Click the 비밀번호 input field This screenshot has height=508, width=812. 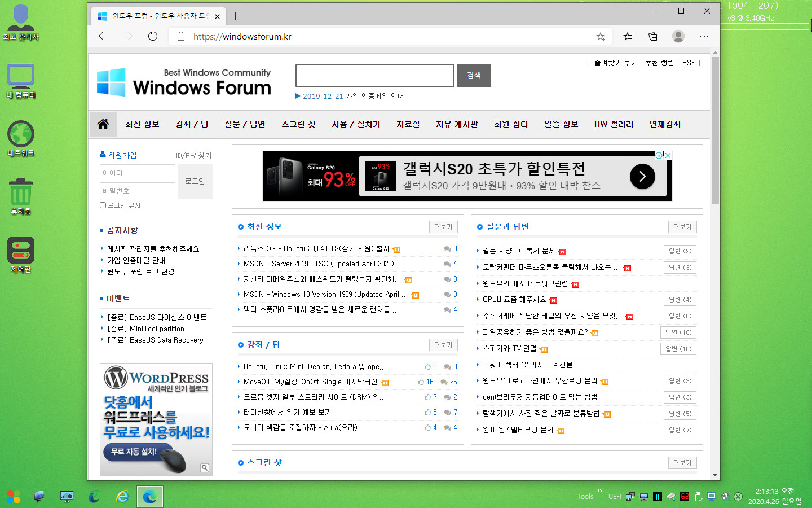[138, 191]
